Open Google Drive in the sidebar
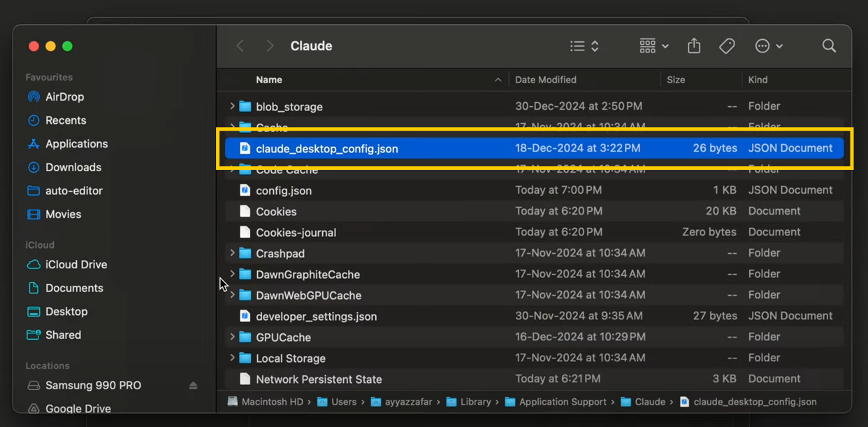 point(78,408)
